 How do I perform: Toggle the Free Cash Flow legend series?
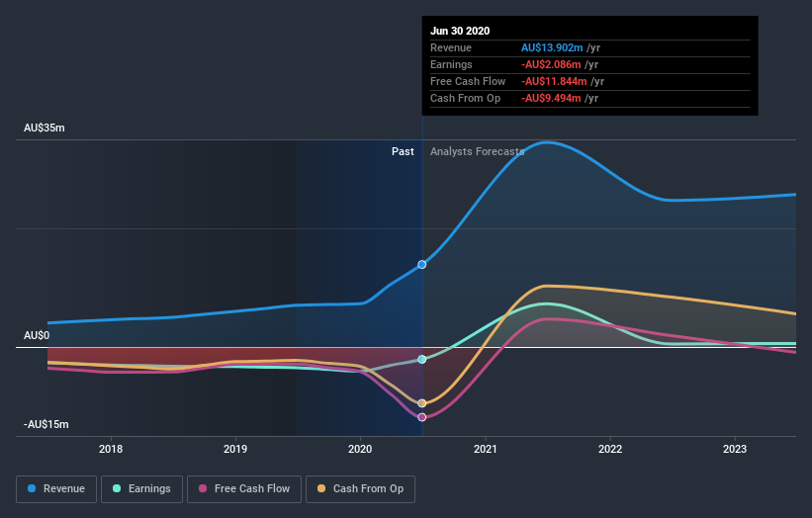pos(244,489)
